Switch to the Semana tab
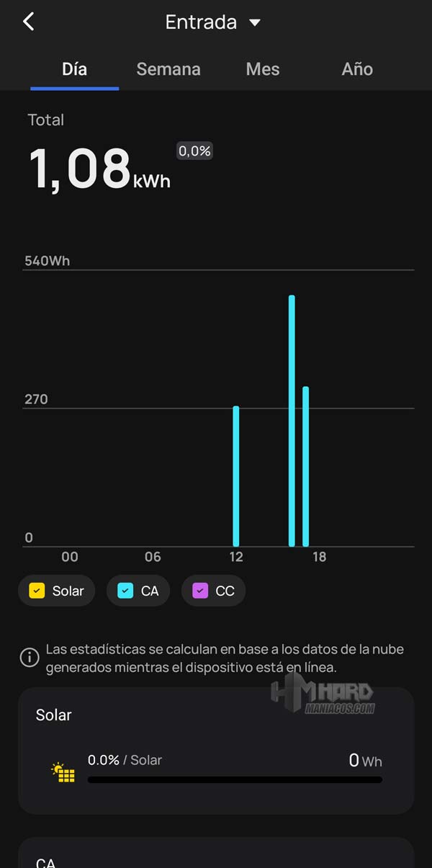The height and width of the screenshot is (868, 432). (168, 69)
